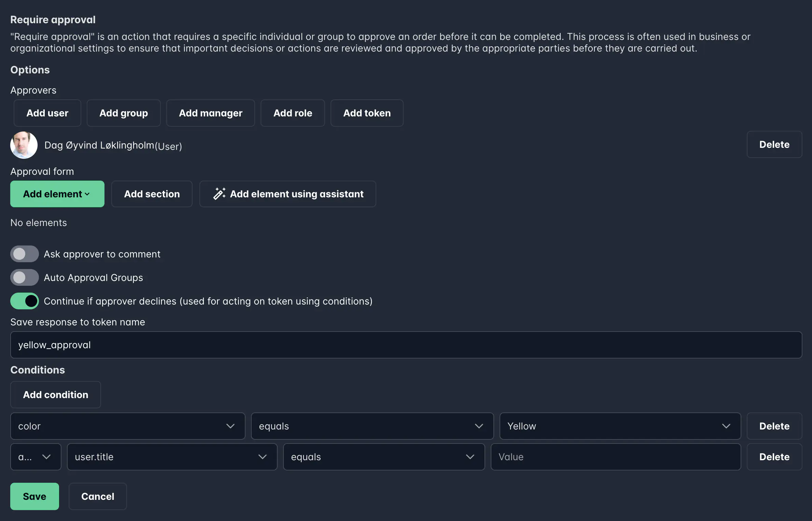Expand the user.title field dropdown

click(x=172, y=456)
